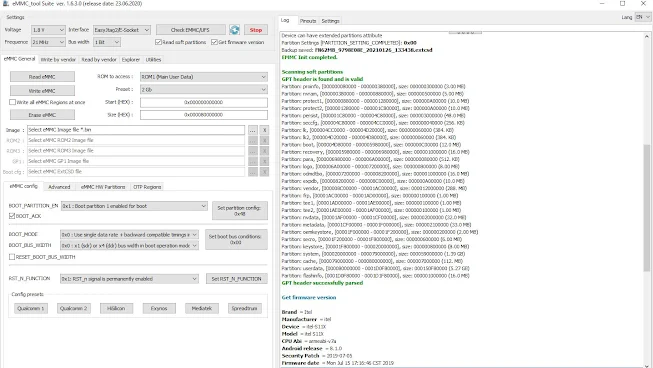Select the eMMC config tab
Image resolution: width=653 pixels, height=368 pixels.
(x=23, y=186)
